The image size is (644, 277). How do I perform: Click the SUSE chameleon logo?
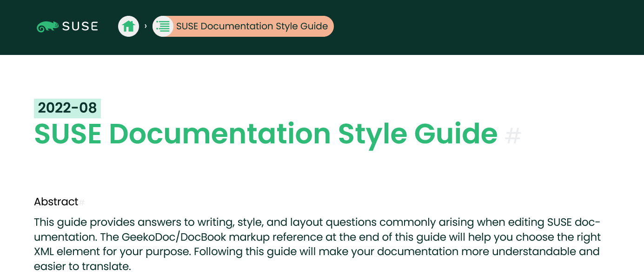(x=47, y=26)
